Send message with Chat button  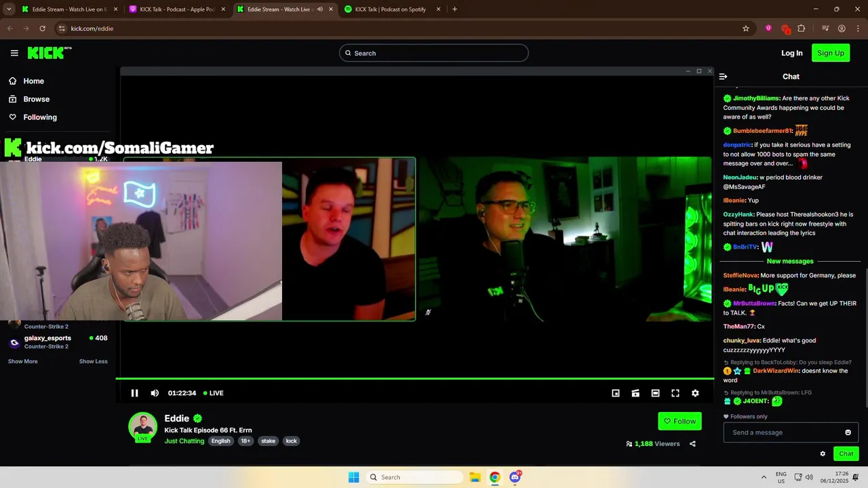pyautogui.click(x=846, y=454)
